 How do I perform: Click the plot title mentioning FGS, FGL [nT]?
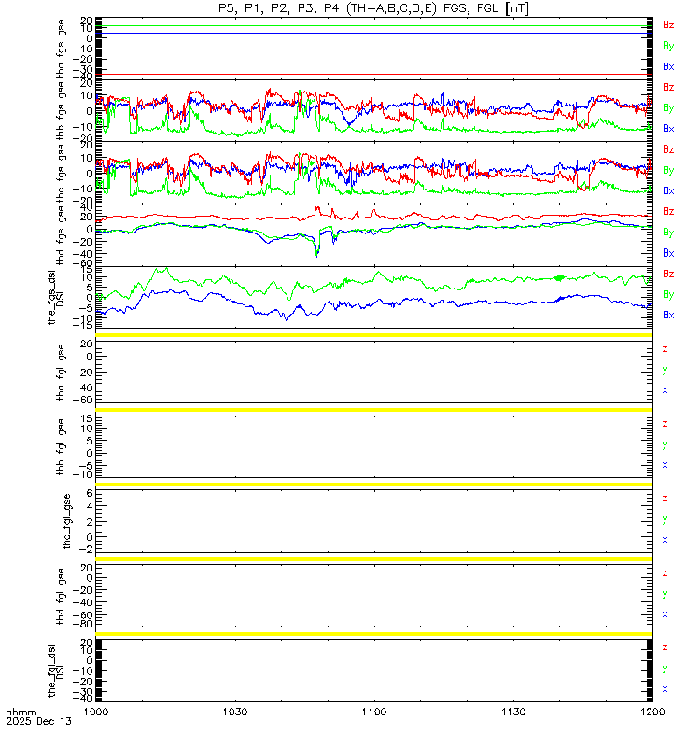[373, 8]
